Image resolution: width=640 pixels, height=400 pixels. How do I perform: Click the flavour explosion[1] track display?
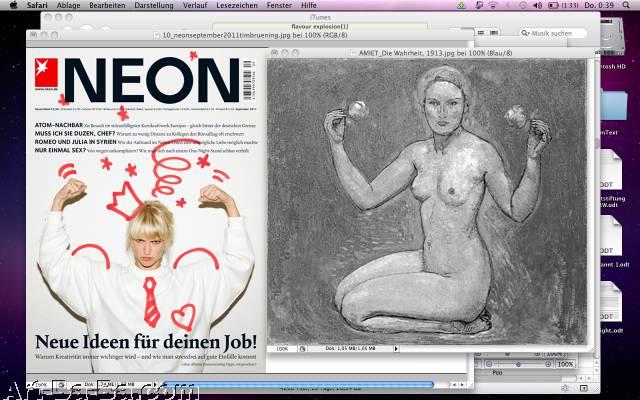coord(320,27)
